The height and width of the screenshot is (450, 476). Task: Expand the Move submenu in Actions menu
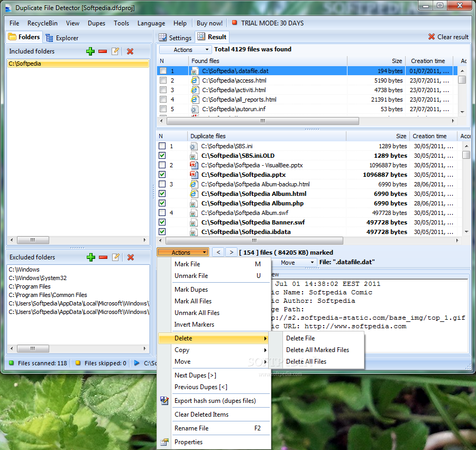(x=214, y=362)
